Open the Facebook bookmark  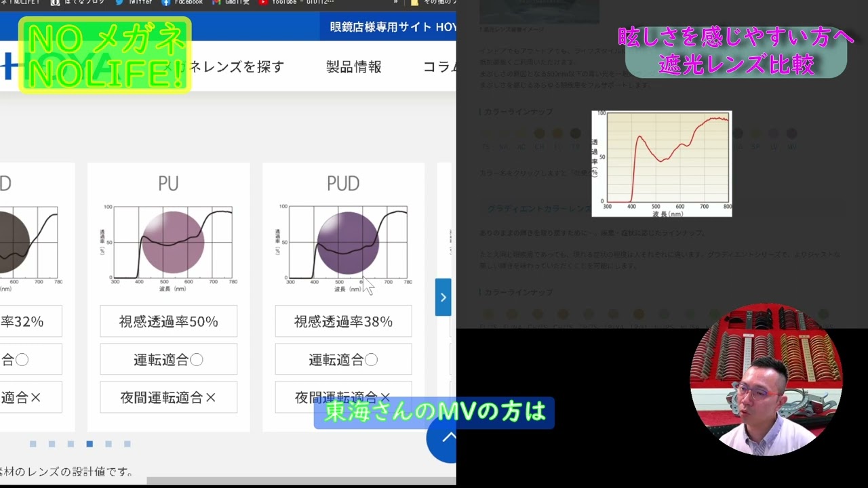[x=182, y=2]
